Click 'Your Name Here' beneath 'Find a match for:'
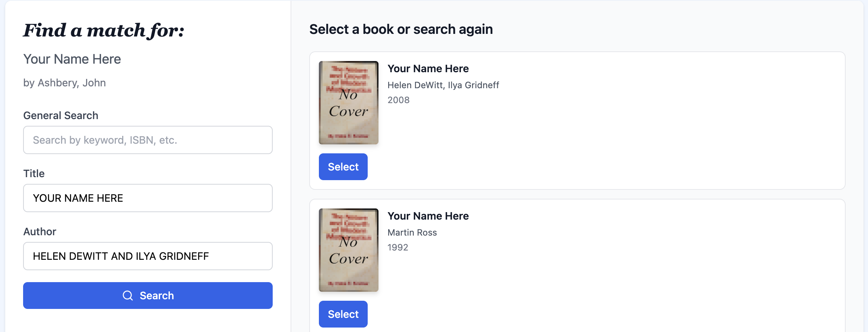The image size is (868, 332). [x=72, y=59]
